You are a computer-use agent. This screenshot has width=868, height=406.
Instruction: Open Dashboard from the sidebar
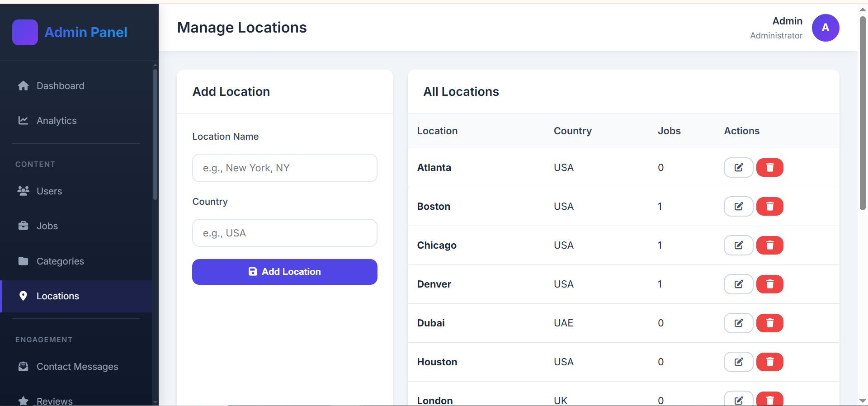60,86
